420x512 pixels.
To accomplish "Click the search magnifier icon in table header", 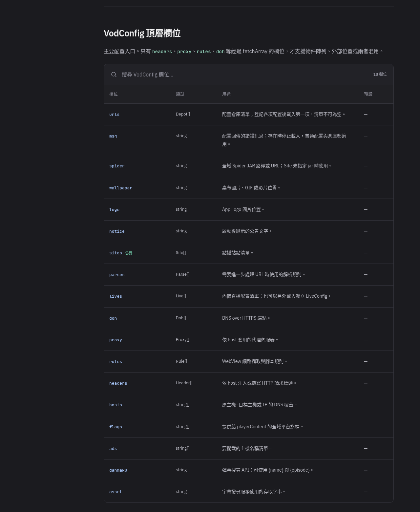I will pos(114,75).
